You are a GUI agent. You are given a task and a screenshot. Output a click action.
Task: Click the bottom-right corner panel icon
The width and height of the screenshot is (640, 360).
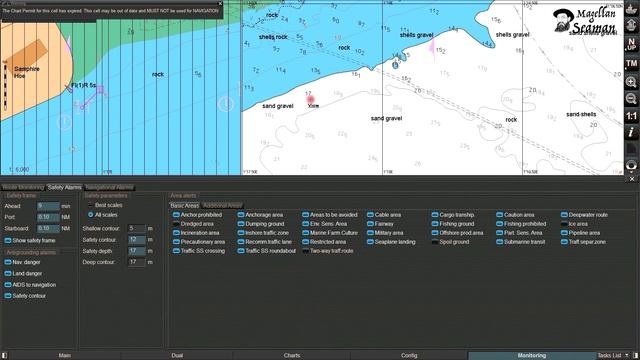[635, 356]
